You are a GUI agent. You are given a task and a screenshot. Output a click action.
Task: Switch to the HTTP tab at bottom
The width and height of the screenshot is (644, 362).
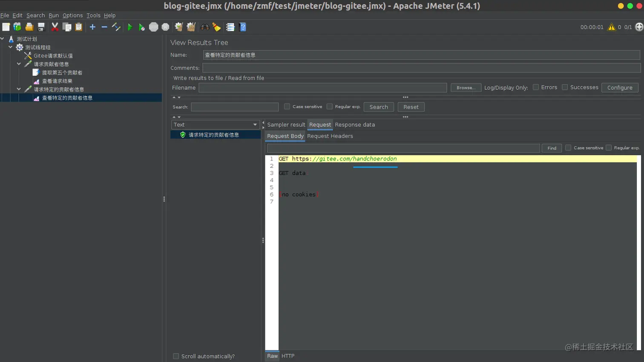pos(288,356)
